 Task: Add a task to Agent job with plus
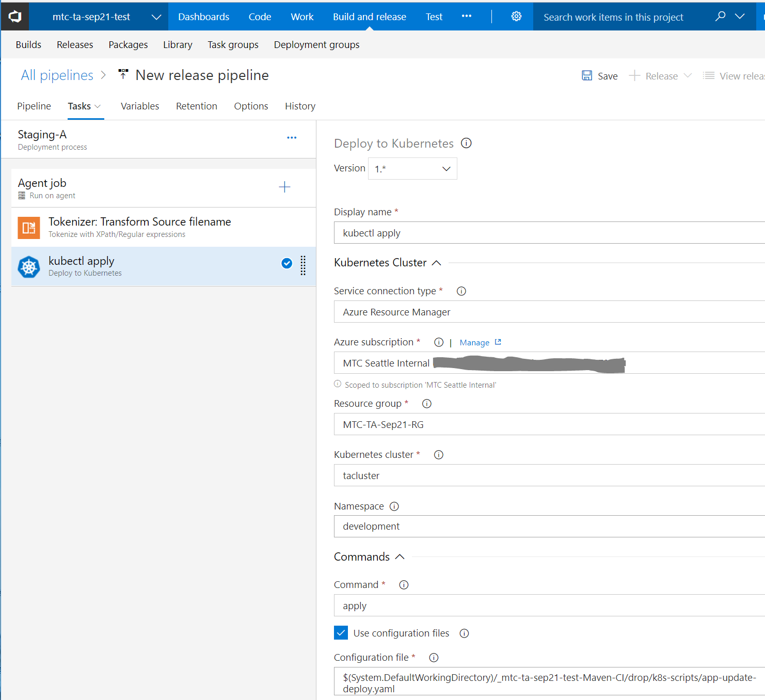[284, 187]
